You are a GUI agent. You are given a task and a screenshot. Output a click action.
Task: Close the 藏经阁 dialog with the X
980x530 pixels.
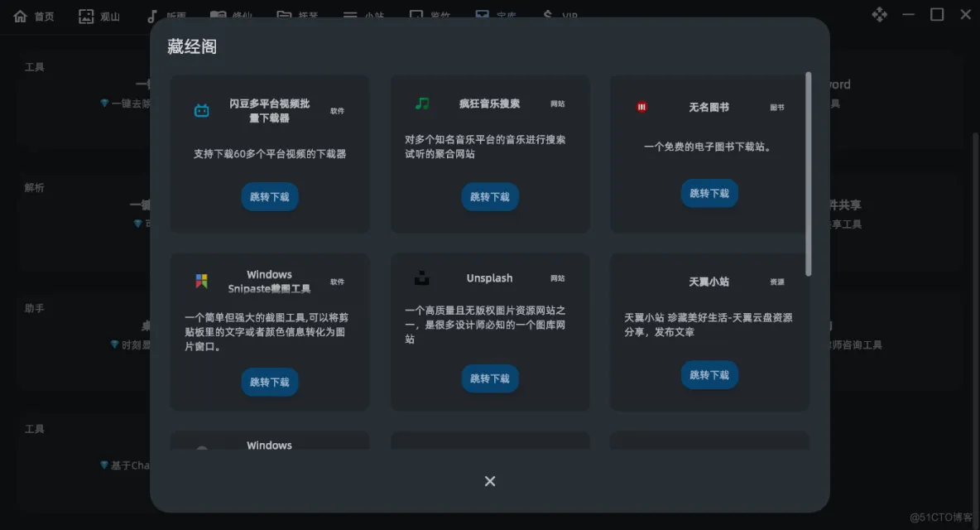(490, 481)
